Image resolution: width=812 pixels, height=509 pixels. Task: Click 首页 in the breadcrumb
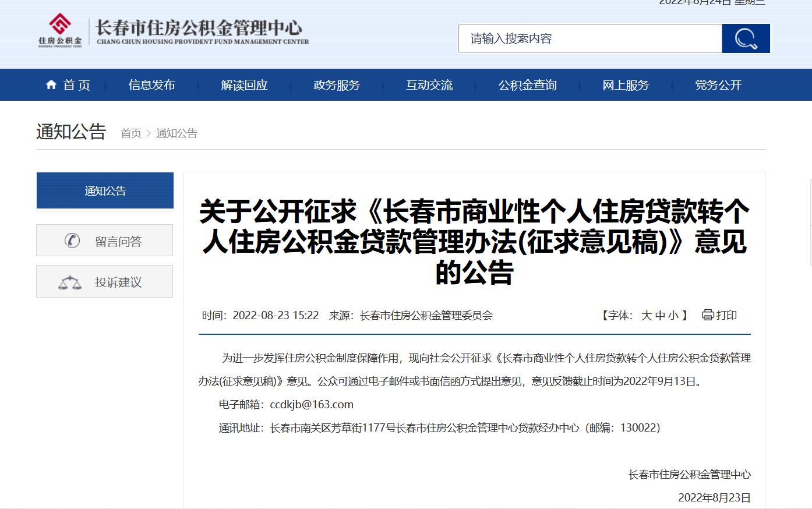[x=131, y=133]
